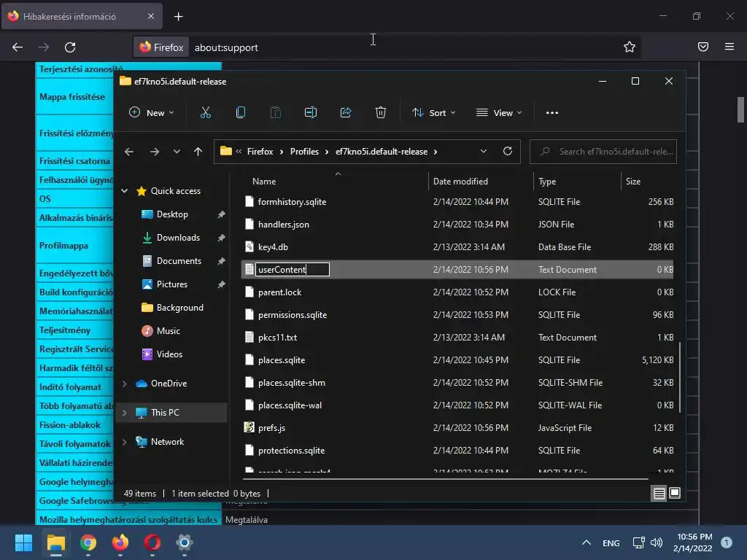
Task: Open the New dropdown in Explorer
Action: pyautogui.click(x=152, y=113)
